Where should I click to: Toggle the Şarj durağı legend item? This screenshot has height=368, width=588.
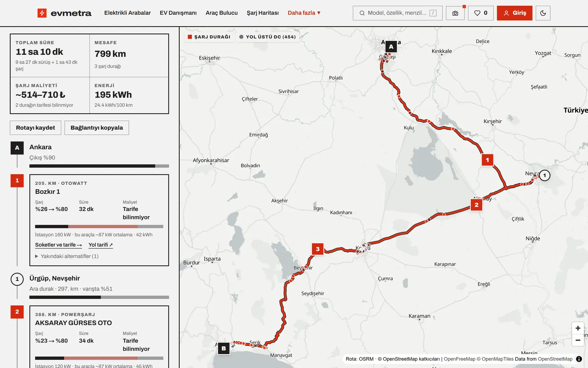tap(209, 37)
